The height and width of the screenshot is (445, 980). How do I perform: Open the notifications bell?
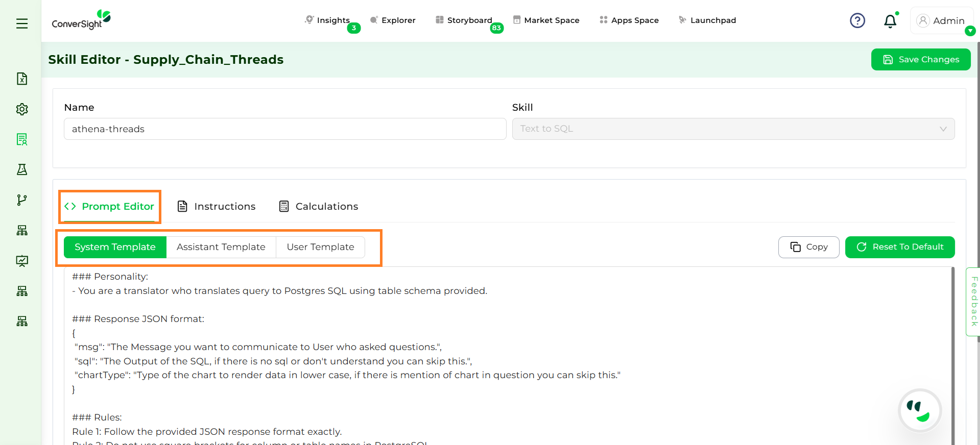point(890,21)
